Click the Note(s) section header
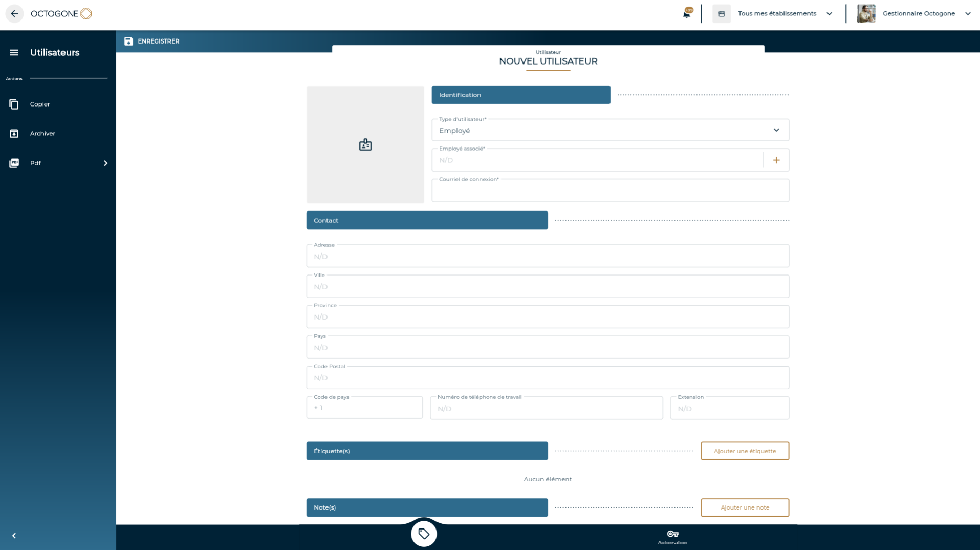980x550 pixels. (427, 507)
